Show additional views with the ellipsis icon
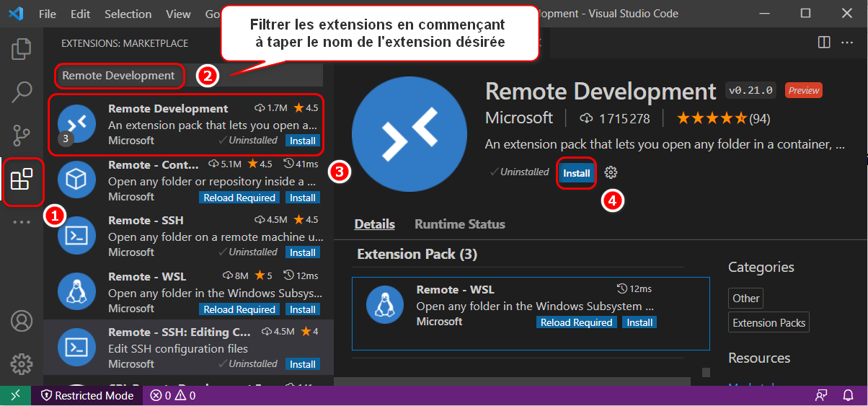Screen dimensions: 868x406 pyautogui.click(x=22, y=222)
